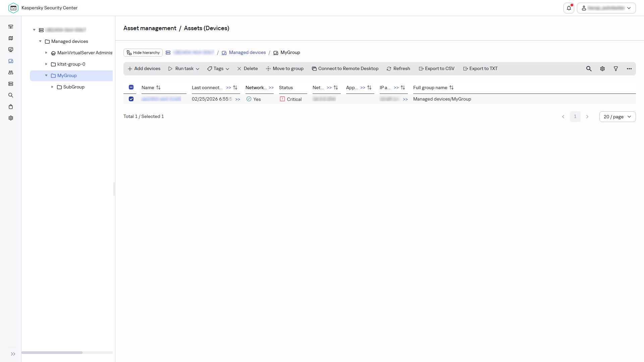Change the 20 / page size dropdown

click(x=618, y=117)
